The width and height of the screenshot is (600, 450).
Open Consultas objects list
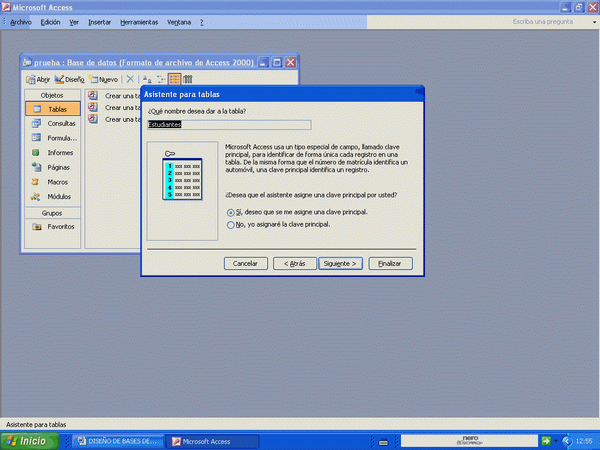coord(53,123)
